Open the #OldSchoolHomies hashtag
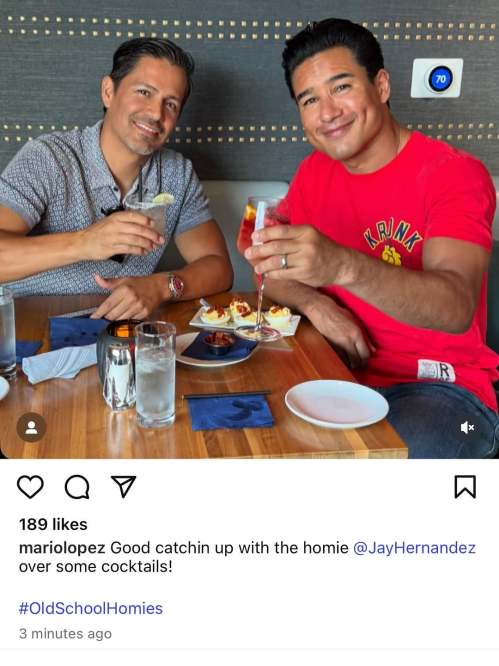The image size is (499, 666). [91, 608]
